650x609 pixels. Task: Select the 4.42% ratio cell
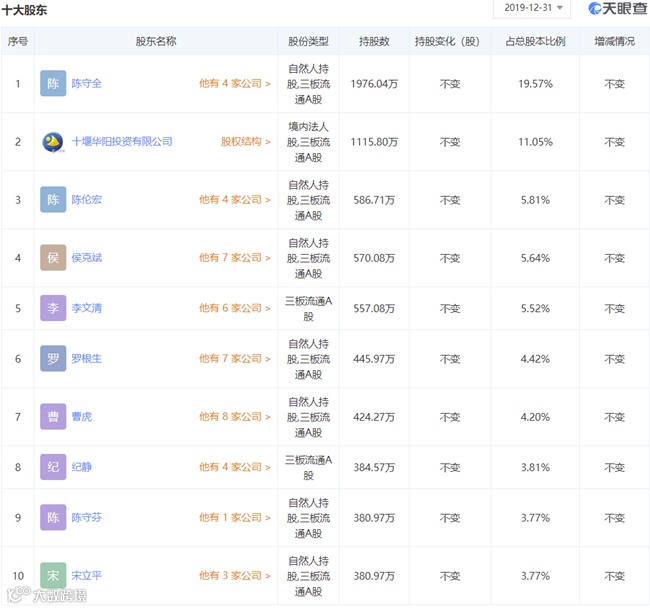pyautogui.click(x=535, y=359)
